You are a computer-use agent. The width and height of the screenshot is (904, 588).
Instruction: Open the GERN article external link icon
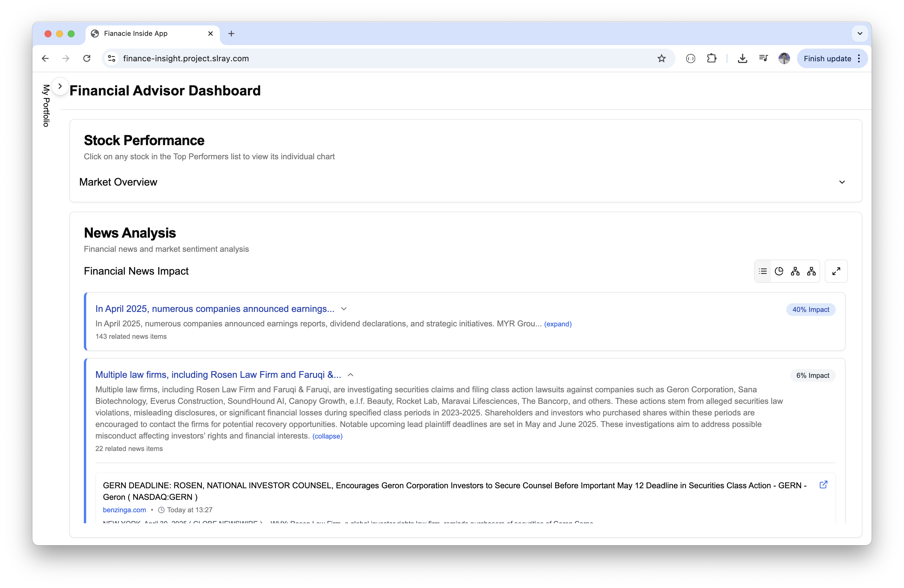(x=824, y=485)
